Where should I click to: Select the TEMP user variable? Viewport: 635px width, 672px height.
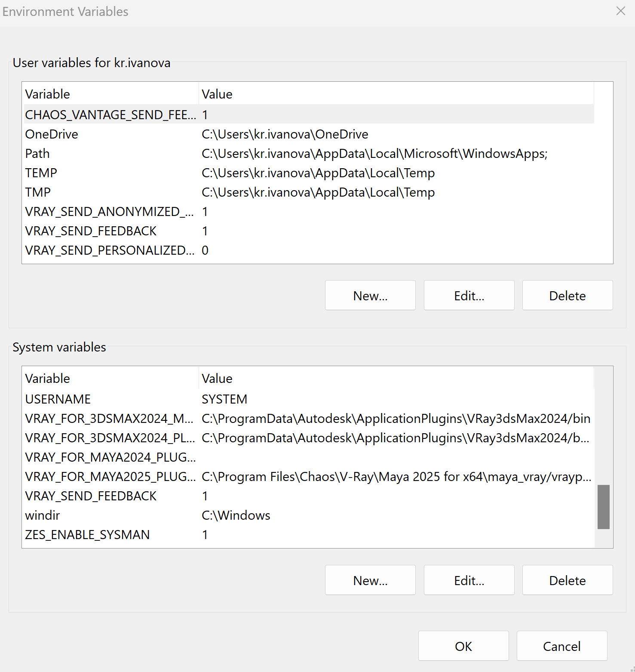[x=309, y=173]
